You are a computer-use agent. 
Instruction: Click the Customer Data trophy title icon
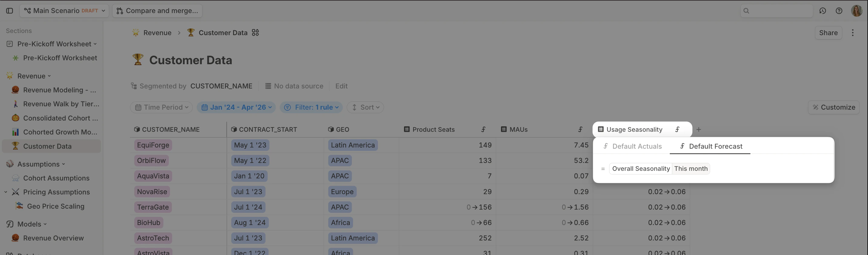click(x=138, y=60)
